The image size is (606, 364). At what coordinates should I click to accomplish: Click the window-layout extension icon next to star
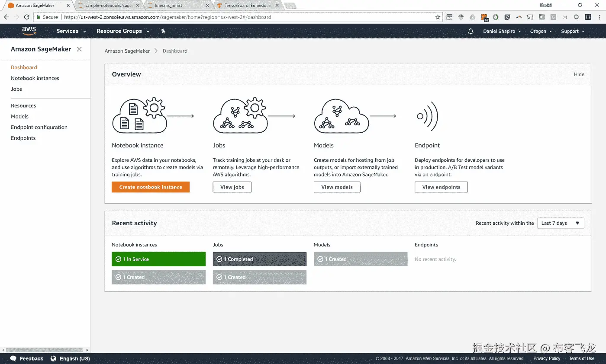click(449, 17)
